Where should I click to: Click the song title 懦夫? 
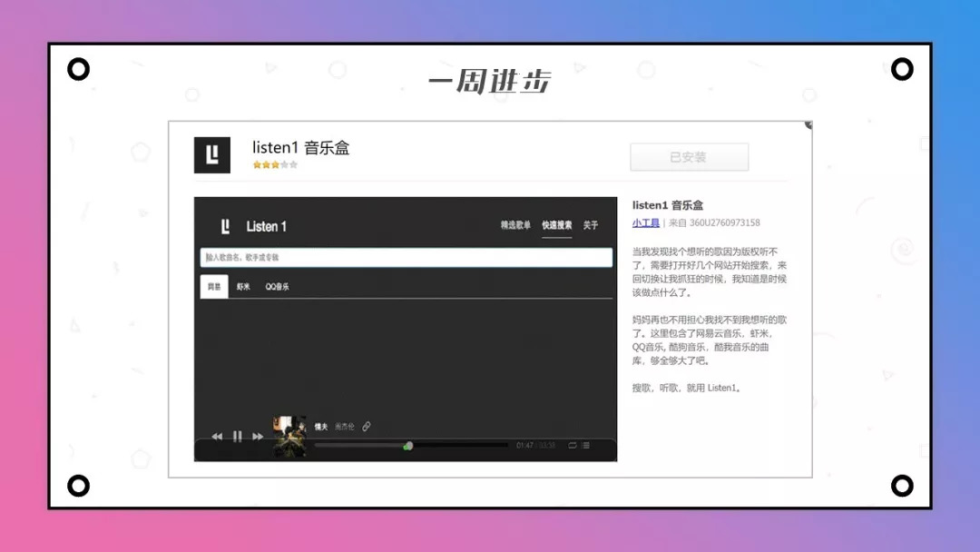point(321,427)
